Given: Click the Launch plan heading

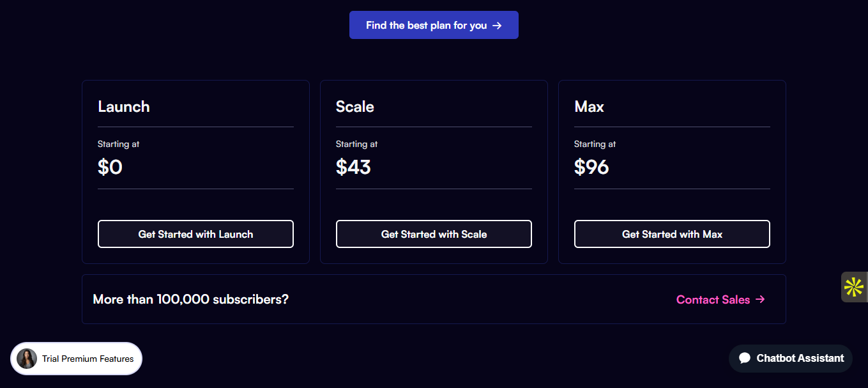Looking at the screenshot, I should point(124,107).
